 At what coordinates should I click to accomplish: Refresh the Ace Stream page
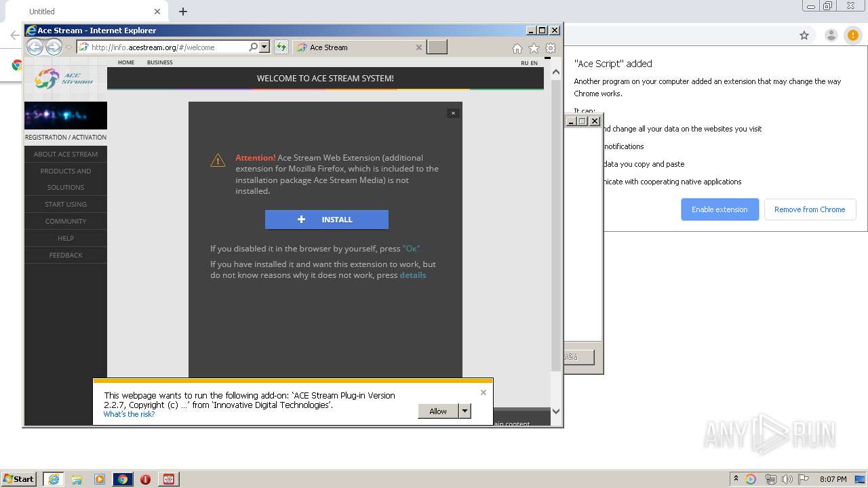[281, 47]
